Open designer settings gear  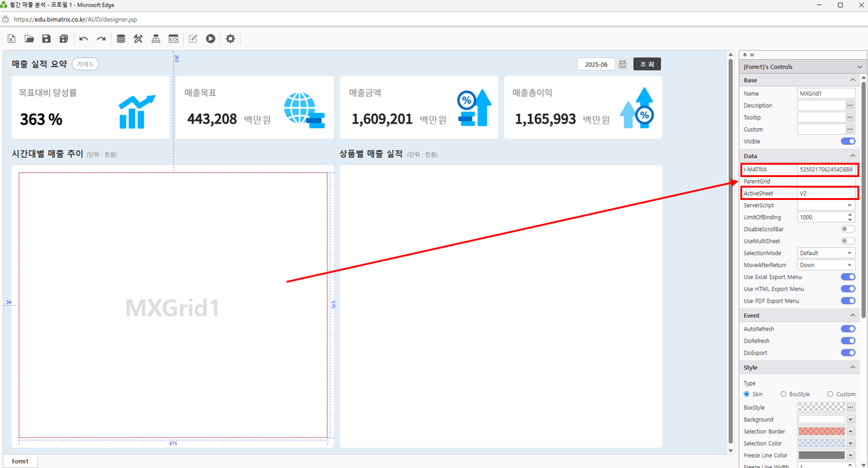tap(230, 39)
